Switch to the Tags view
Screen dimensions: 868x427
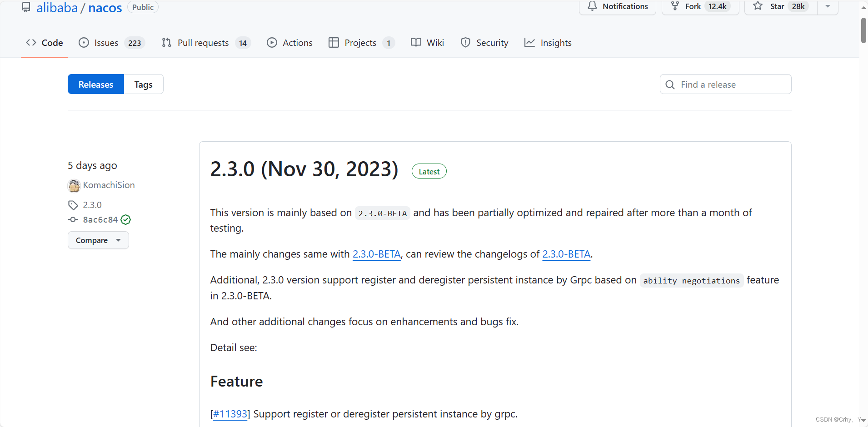click(144, 84)
